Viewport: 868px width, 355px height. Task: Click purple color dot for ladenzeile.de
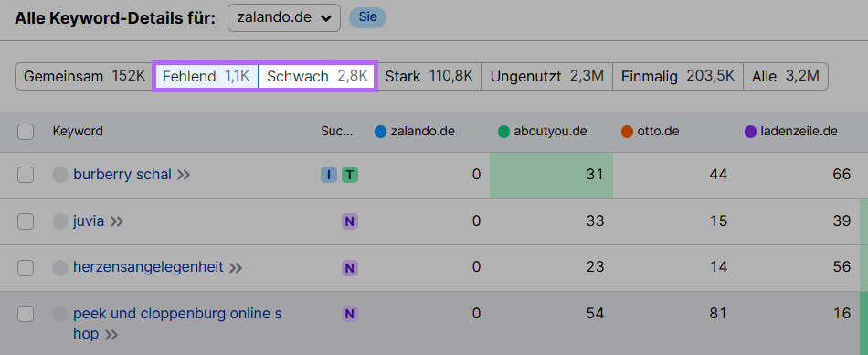pyautogui.click(x=751, y=132)
